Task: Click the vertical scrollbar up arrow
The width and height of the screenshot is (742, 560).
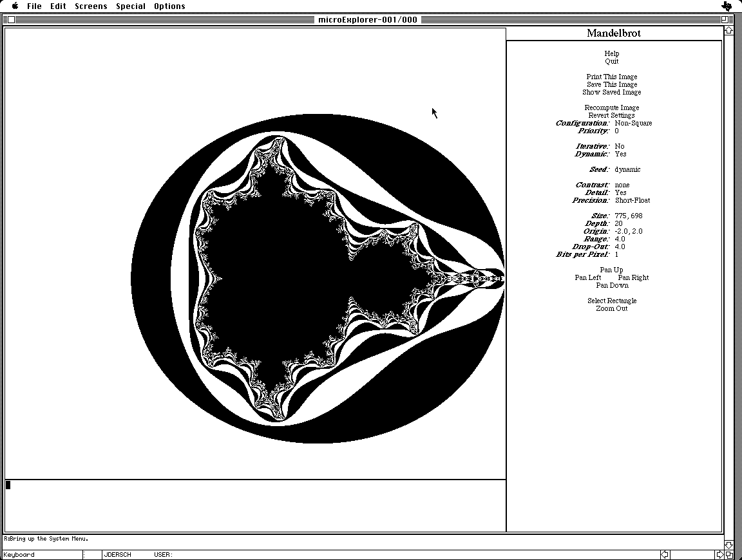Action: pyautogui.click(x=728, y=30)
